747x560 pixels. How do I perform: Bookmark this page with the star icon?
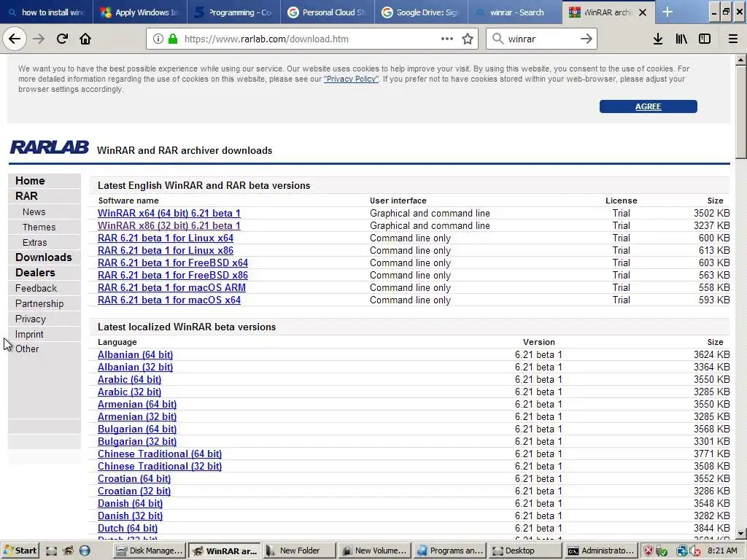[x=468, y=39]
